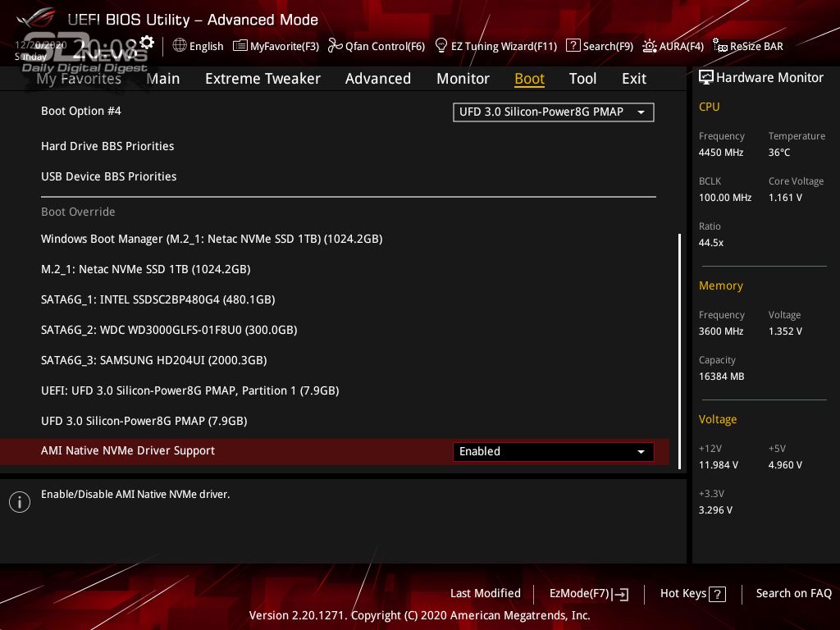Open AURA(F4) lighting icon
Image resolution: width=840 pixels, height=630 pixels.
(x=650, y=46)
